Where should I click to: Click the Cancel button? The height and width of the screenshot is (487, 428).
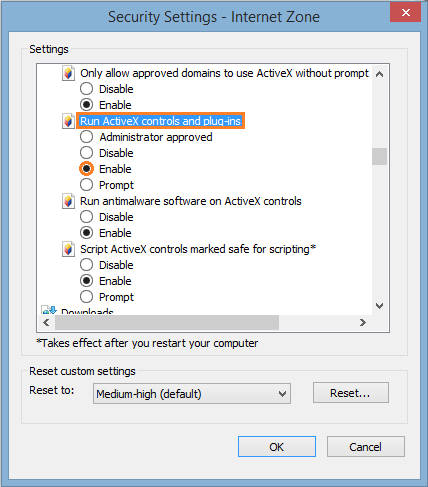(366, 447)
